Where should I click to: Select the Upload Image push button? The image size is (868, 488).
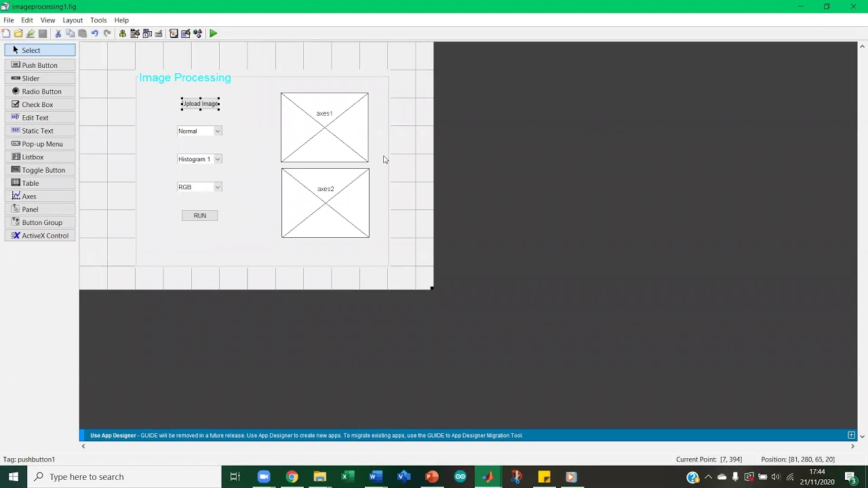pos(200,104)
